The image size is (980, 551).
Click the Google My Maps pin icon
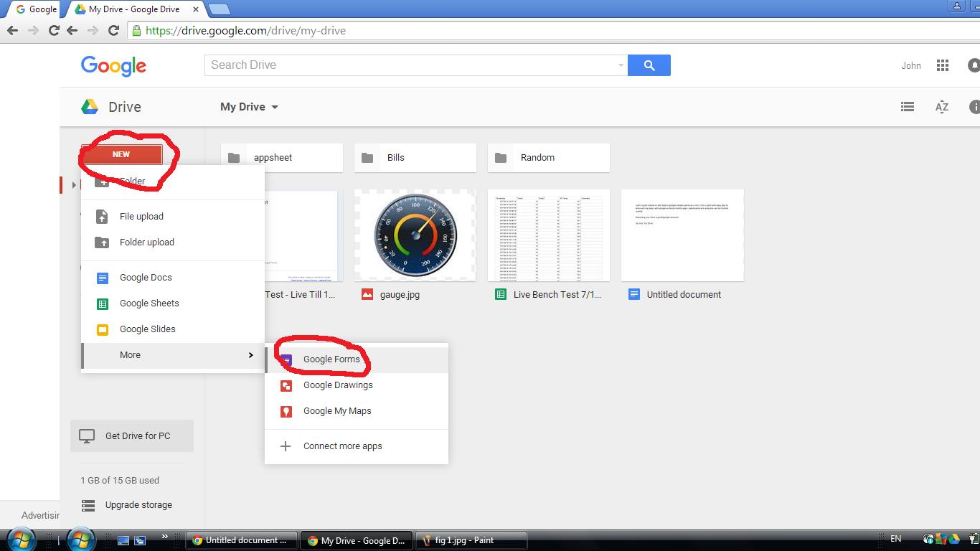286,411
